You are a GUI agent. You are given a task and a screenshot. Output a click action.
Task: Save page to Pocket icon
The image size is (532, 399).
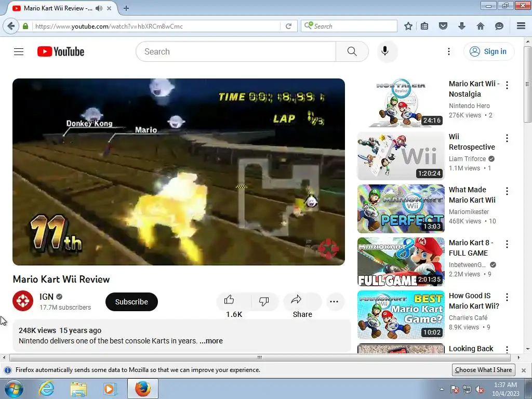coord(443,26)
